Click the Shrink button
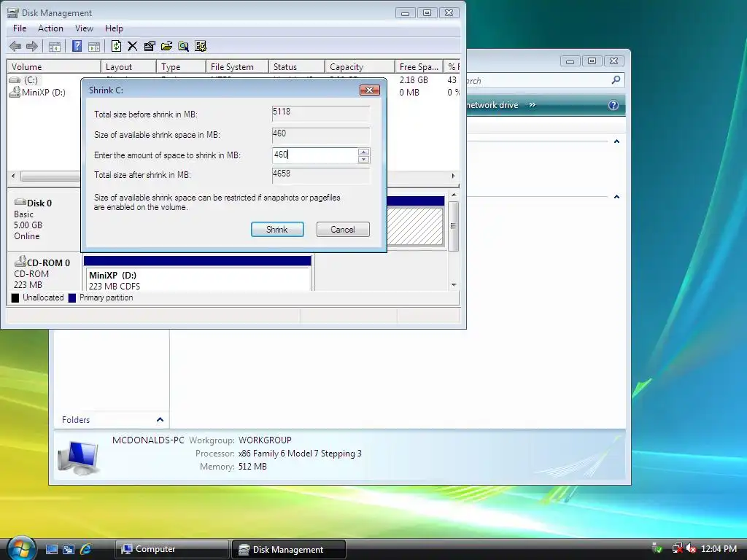This screenshot has height=560, width=747. [277, 230]
